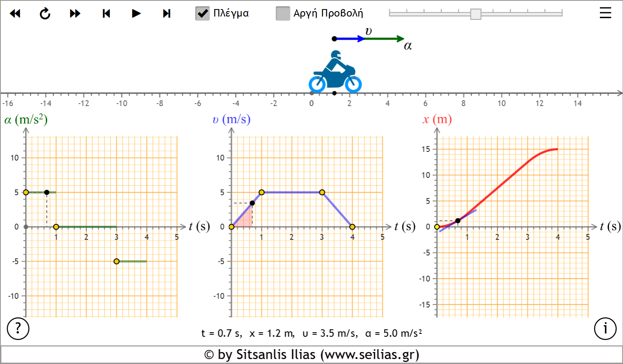This screenshot has width=623, height=364.
Task: Click the black marker point on position graph
Action: click(458, 221)
